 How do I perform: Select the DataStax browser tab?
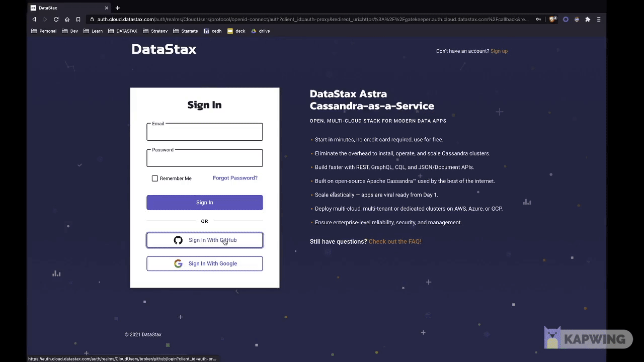click(x=68, y=8)
